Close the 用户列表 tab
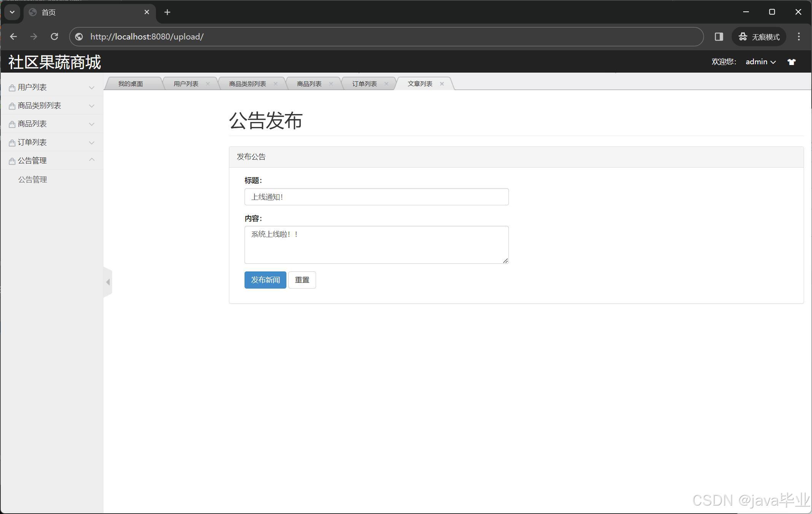The width and height of the screenshot is (812, 514). [x=208, y=84]
